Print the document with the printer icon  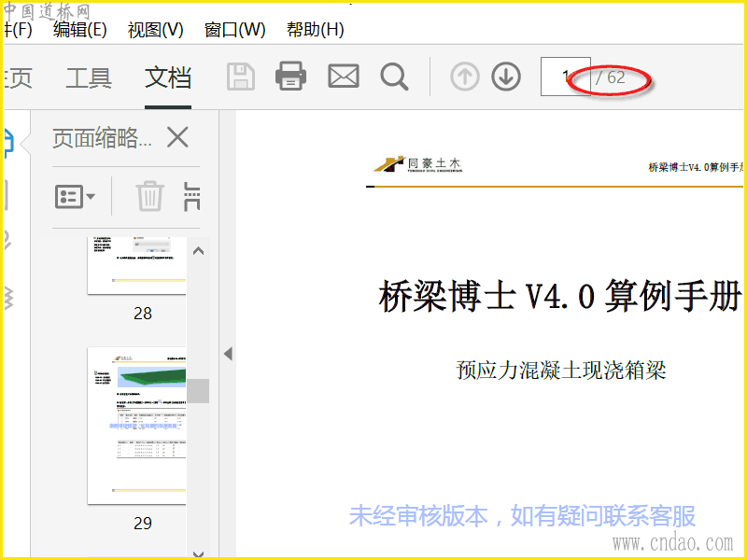290,77
